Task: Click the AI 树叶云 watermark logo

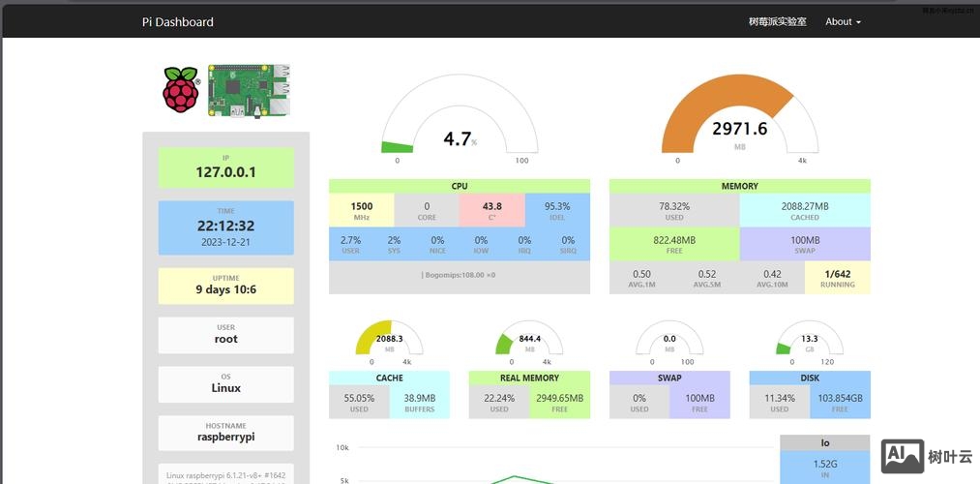Action: click(926, 456)
